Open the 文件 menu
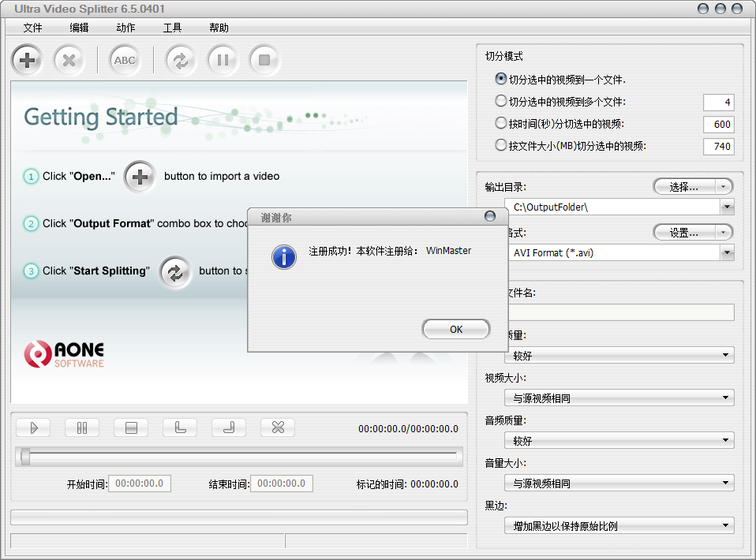Image resolution: width=756 pixels, height=560 pixels. (x=33, y=28)
